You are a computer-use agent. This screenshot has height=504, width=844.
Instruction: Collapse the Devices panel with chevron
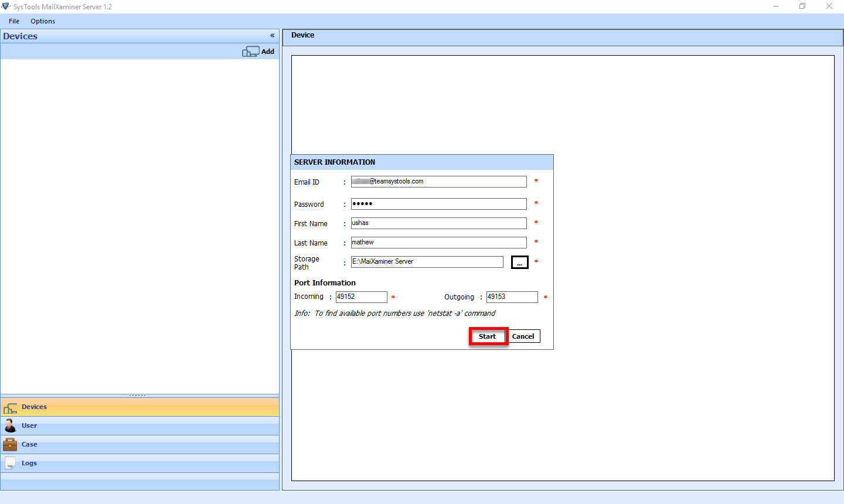[x=272, y=36]
